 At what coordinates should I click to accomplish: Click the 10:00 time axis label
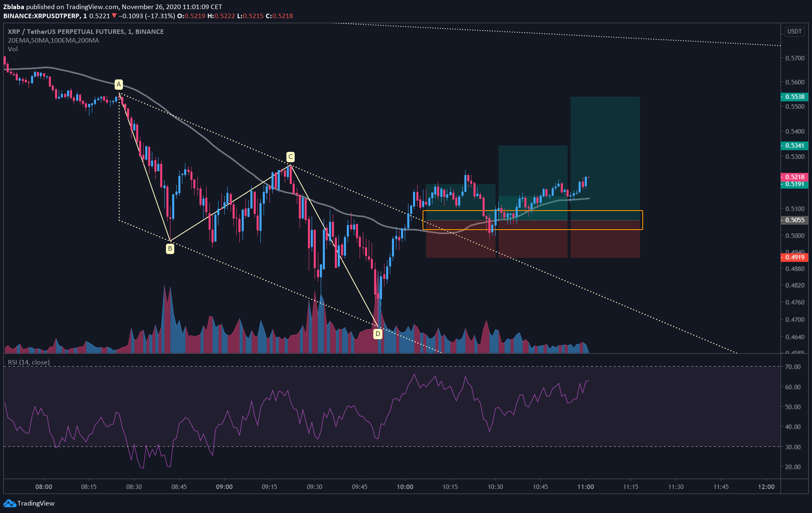405,487
